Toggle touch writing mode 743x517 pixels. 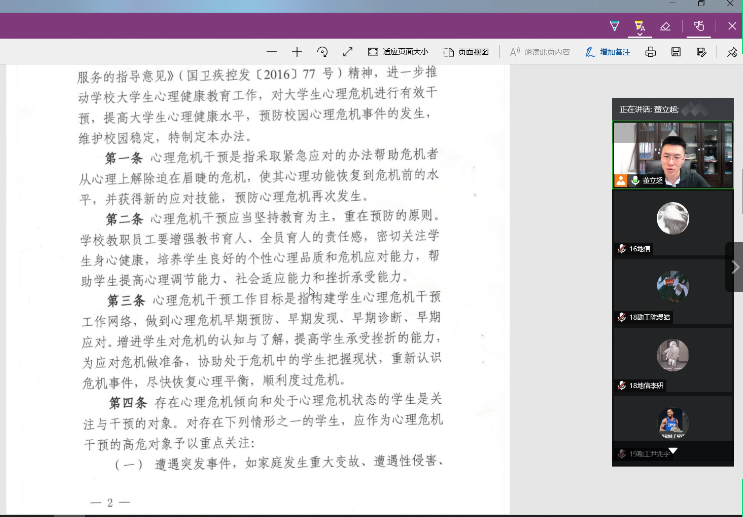pyautogui.click(x=699, y=26)
